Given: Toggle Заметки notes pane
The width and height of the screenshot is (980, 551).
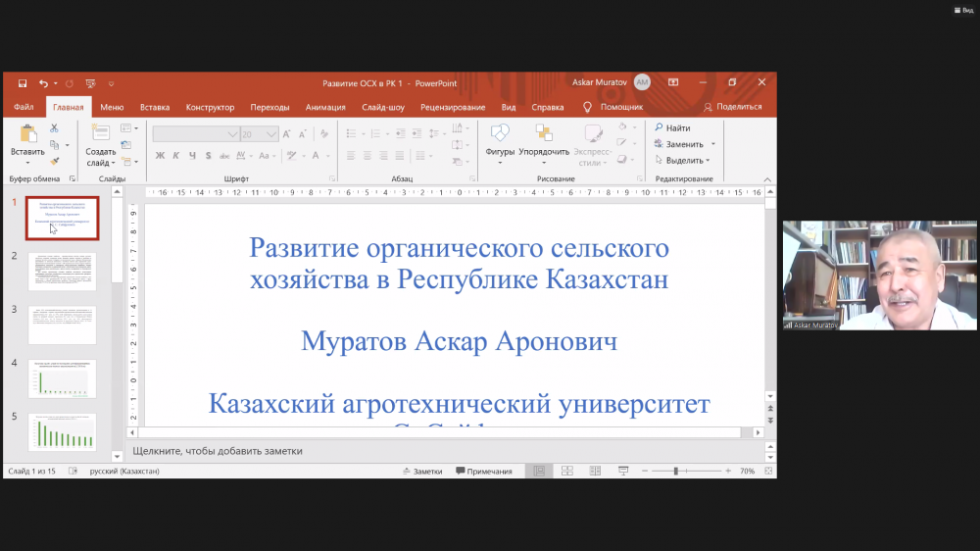Looking at the screenshot, I should tap(422, 472).
